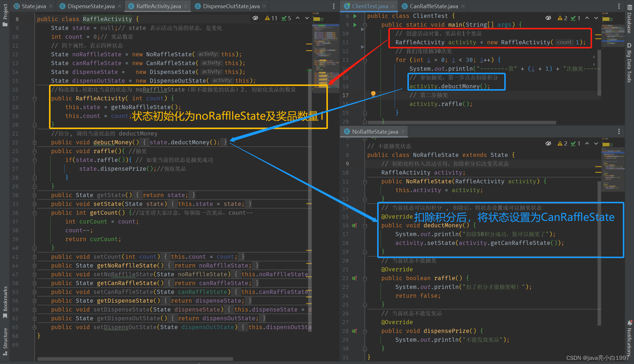Close the NoRaffleState.java tab

[x=403, y=132]
